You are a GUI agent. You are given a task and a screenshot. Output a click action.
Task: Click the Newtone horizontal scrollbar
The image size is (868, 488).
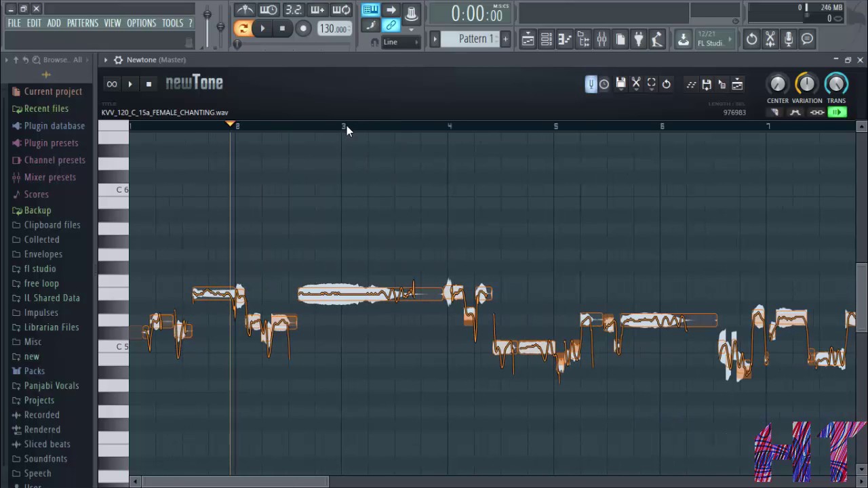click(236, 482)
